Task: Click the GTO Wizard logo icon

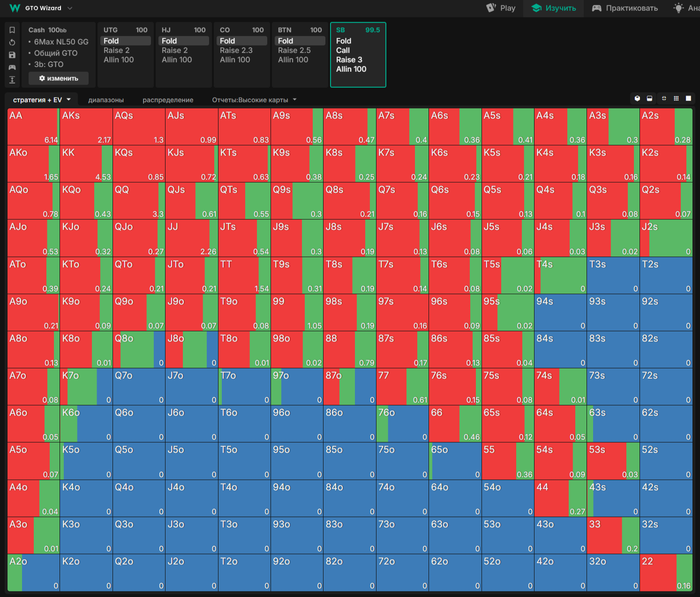Action: tap(15, 8)
